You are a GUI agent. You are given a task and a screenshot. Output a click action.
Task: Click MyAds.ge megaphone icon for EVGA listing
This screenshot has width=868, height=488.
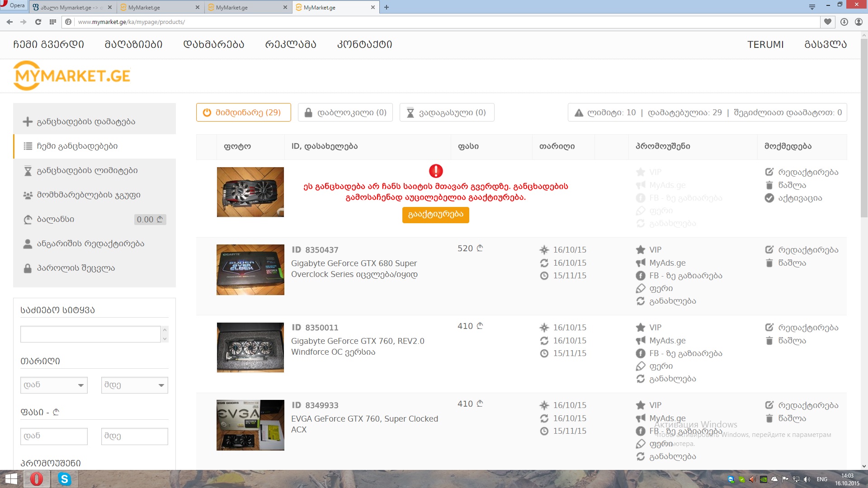(x=641, y=418)
